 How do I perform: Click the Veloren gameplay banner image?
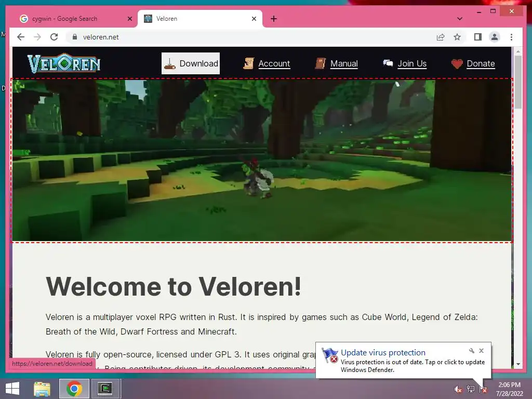tap(262, 160)
